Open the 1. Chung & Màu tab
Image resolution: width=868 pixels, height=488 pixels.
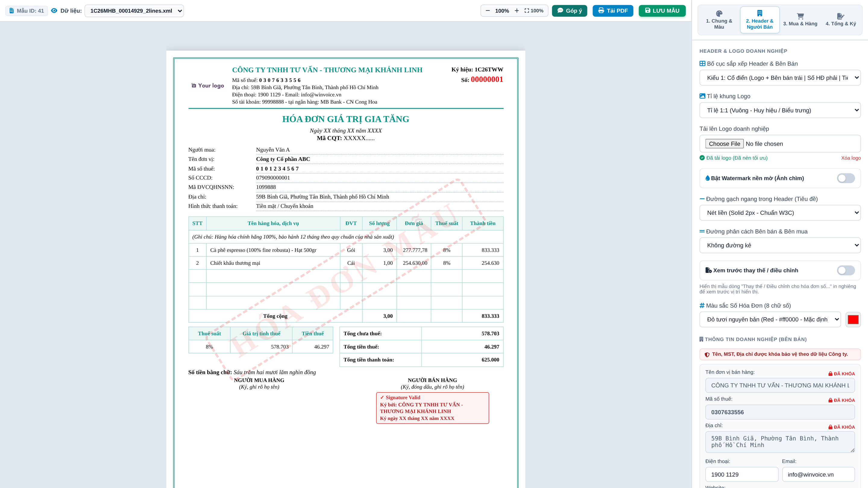pos(719,20)
